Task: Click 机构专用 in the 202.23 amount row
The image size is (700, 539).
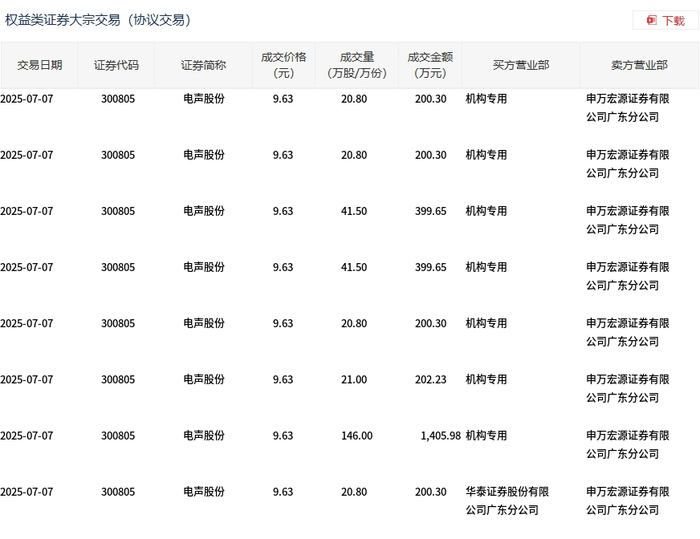Action: click(486, 380)
